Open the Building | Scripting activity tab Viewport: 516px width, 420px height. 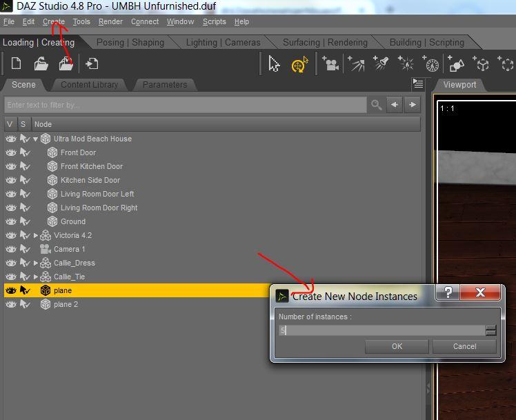[427, 43]
